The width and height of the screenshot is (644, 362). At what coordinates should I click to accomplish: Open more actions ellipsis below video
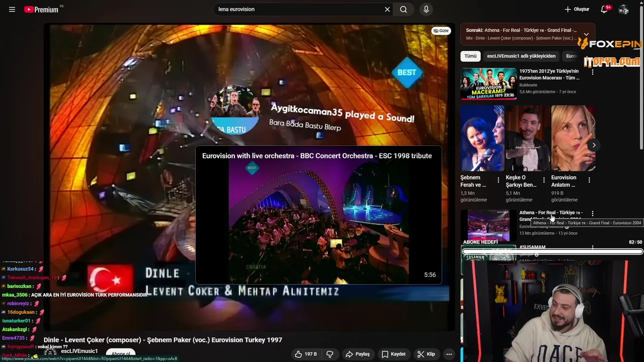pyautogui.click(x=449, y=354)
